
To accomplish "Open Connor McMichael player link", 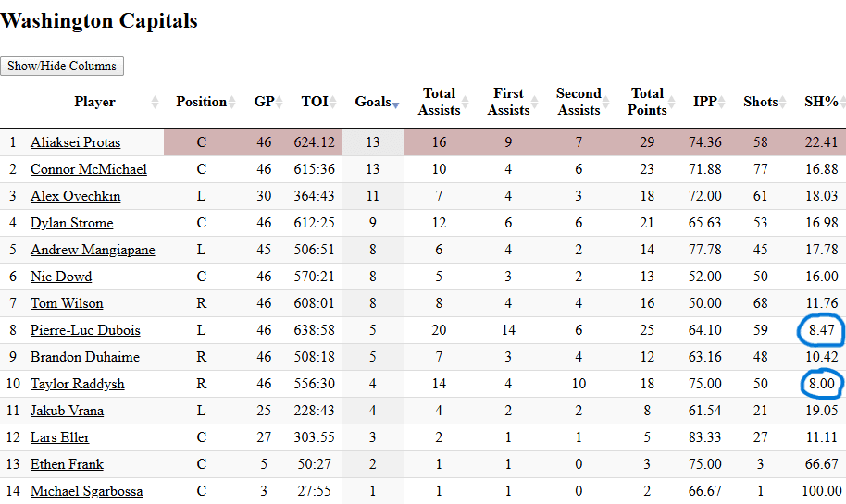I will (88, 169).
